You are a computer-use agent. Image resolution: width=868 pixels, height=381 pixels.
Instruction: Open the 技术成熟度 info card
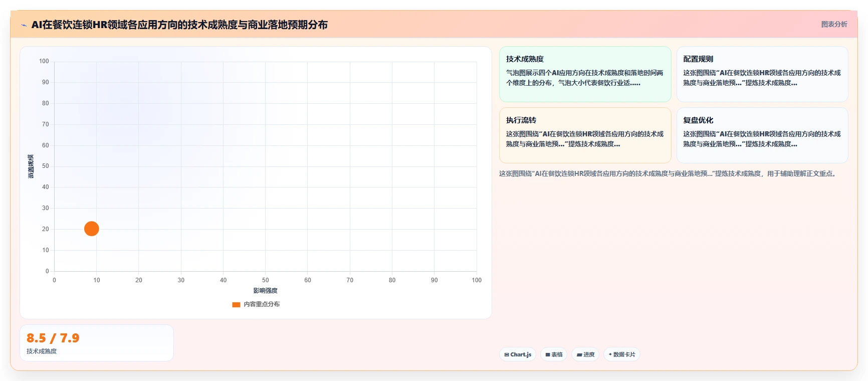click(585, 74)
